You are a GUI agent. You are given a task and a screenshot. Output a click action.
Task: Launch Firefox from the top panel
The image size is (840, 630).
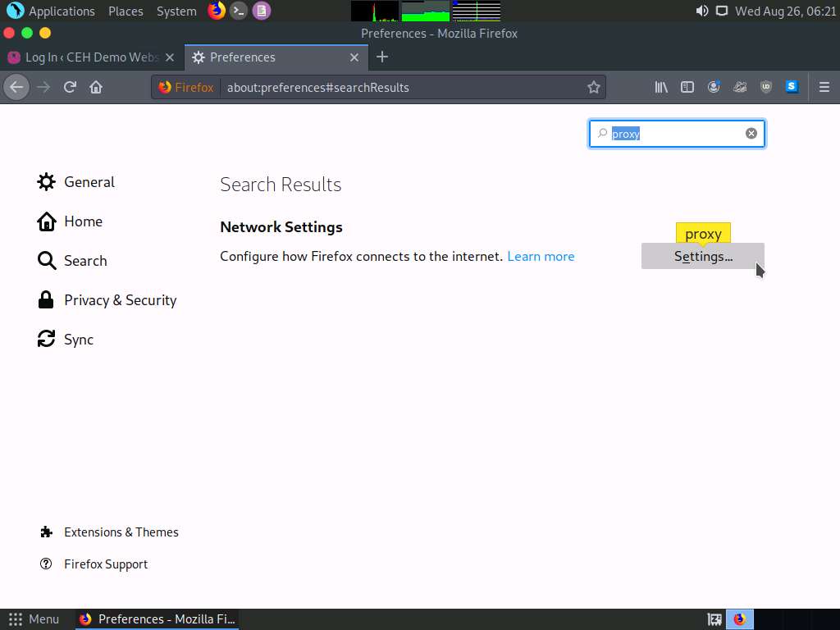coord(216,11)
